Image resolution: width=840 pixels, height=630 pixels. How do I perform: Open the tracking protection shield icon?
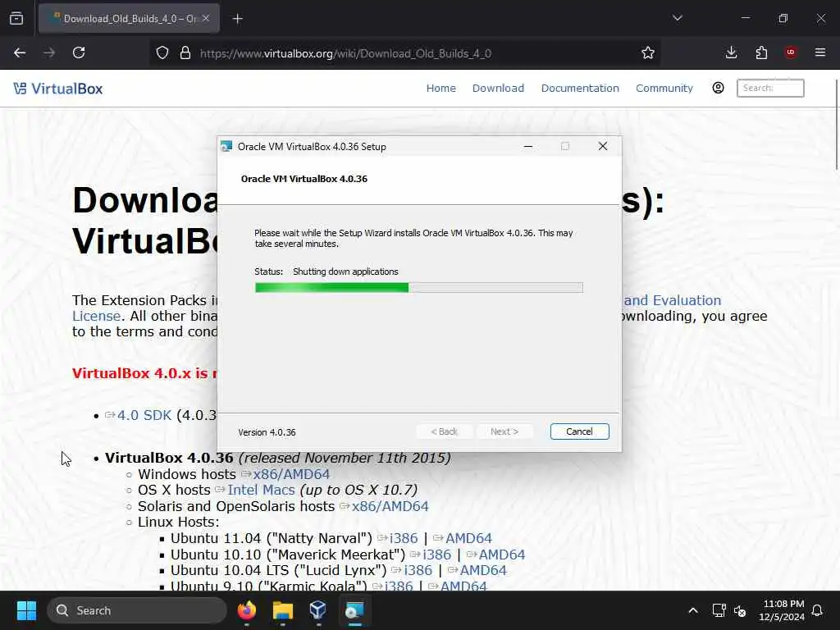point(162,52)
